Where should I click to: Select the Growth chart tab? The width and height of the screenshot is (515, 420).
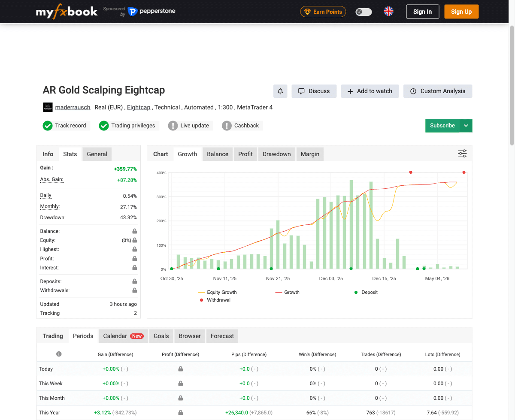pyautogui.click(x=188, y=154)
